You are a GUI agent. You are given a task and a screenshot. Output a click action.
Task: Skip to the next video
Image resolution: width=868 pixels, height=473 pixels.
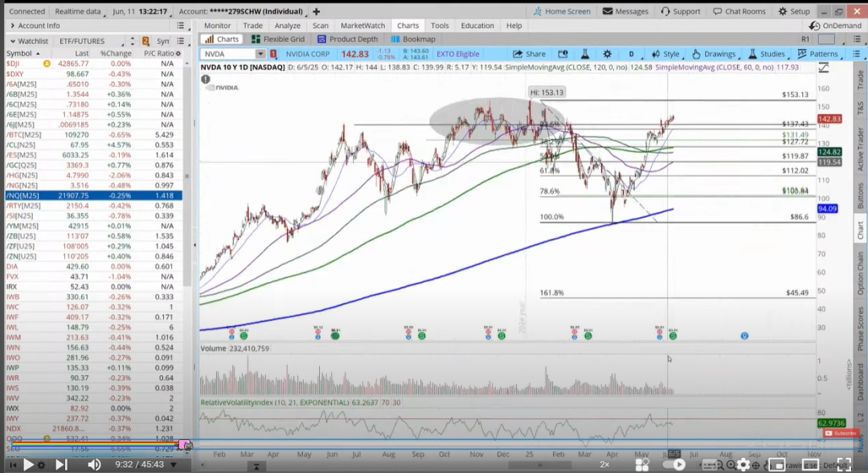[61, 465]
